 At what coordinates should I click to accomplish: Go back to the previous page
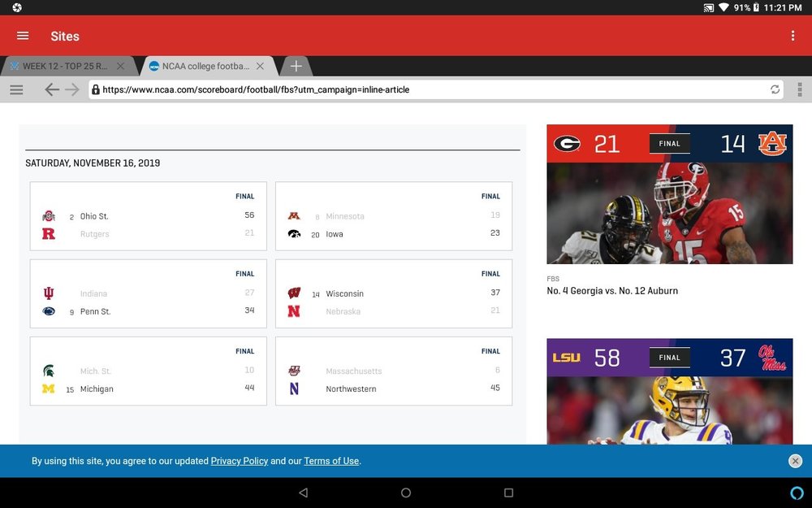point(51,89)
